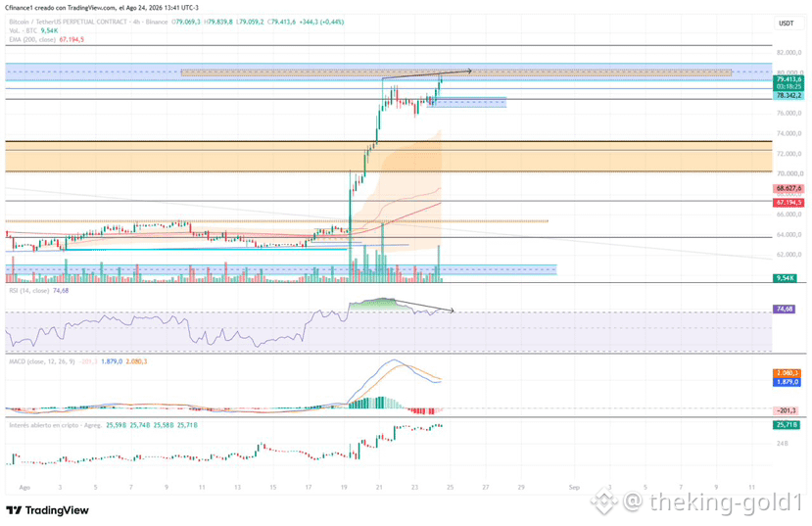Click the 76.000,0 price axis label
This screenshot has height=526, width=812.
789,114
